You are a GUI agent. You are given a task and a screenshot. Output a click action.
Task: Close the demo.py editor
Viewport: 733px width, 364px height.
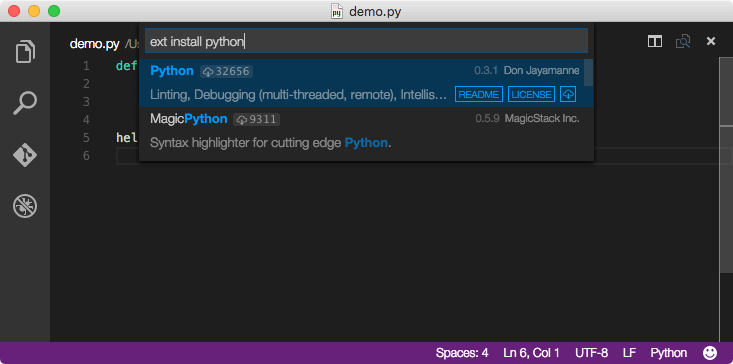point(711,42)
